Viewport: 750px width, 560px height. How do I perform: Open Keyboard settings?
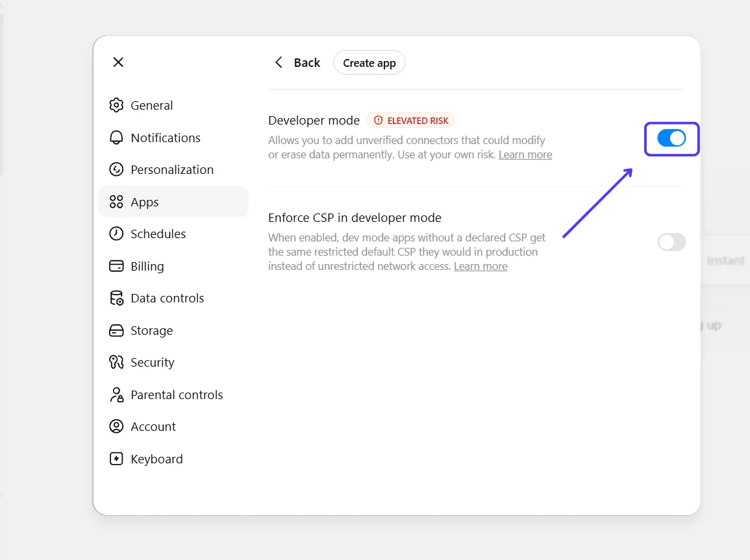pyautogui.click(x=173, y=459)
